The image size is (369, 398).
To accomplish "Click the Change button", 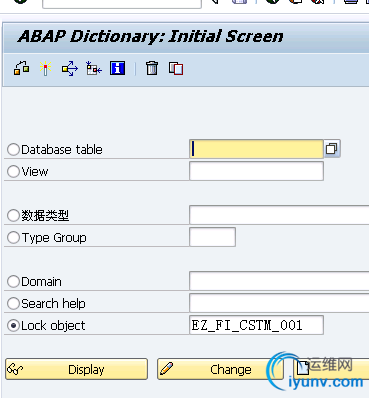I will coord(220,369).
